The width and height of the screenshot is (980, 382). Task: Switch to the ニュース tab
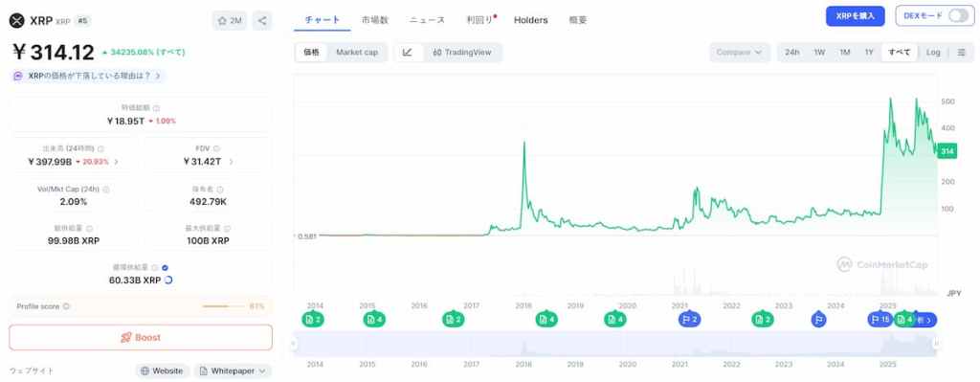(427, 19)
